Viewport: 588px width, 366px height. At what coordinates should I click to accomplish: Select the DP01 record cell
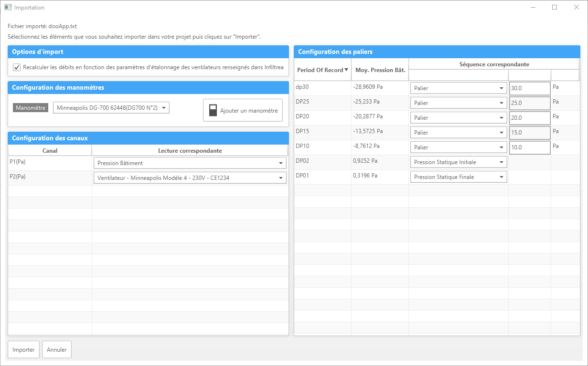coord(322,177)
